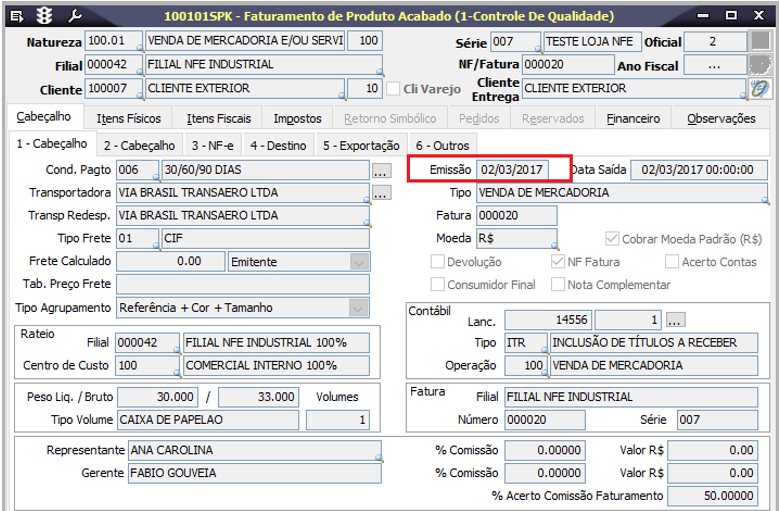Viewport: 780px width, 511px height.
Task: Toggle the NF Fatura checkbox
Action: click(558, 262)
